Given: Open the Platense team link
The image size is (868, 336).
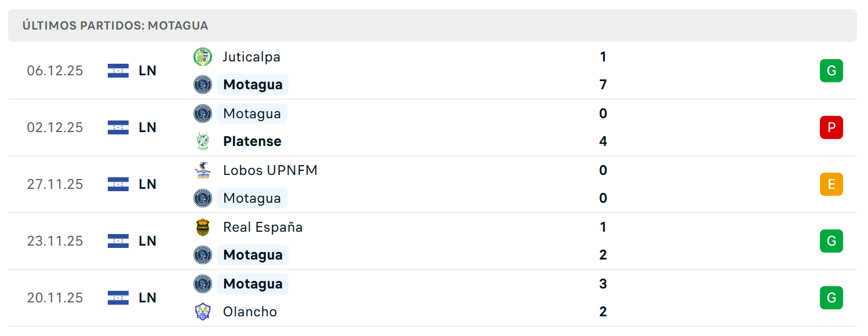Looking at the screenshot, I should point(252,141).
